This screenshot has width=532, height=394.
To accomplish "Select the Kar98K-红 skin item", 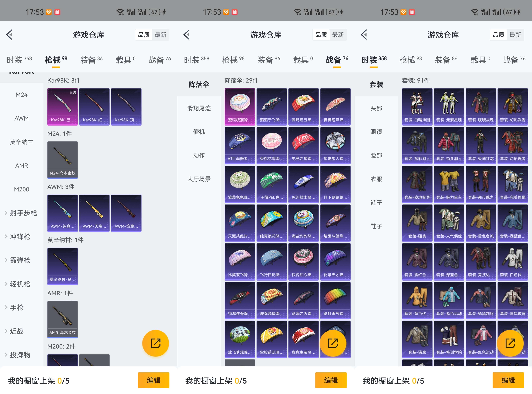I will [x=94, y=107].
